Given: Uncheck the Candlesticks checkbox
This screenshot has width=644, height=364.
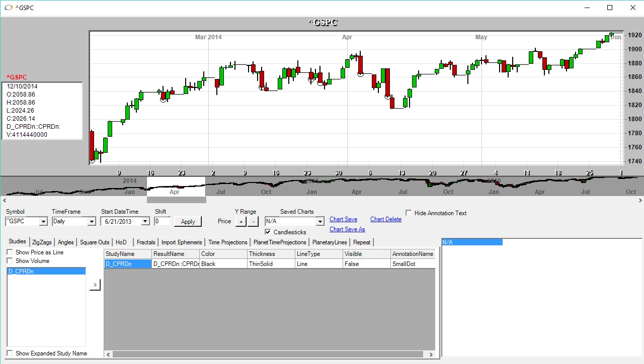Looking at the screenshot, I should (268, 232).
